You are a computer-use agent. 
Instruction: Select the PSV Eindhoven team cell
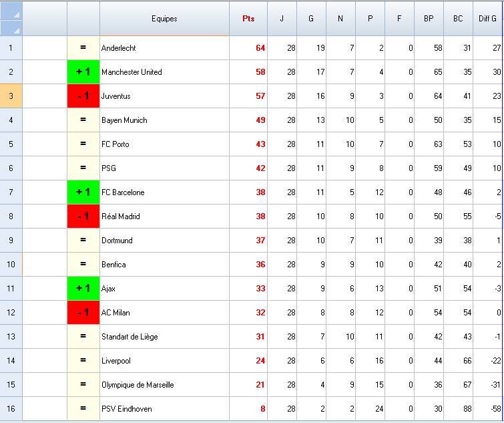coord(164,409)
